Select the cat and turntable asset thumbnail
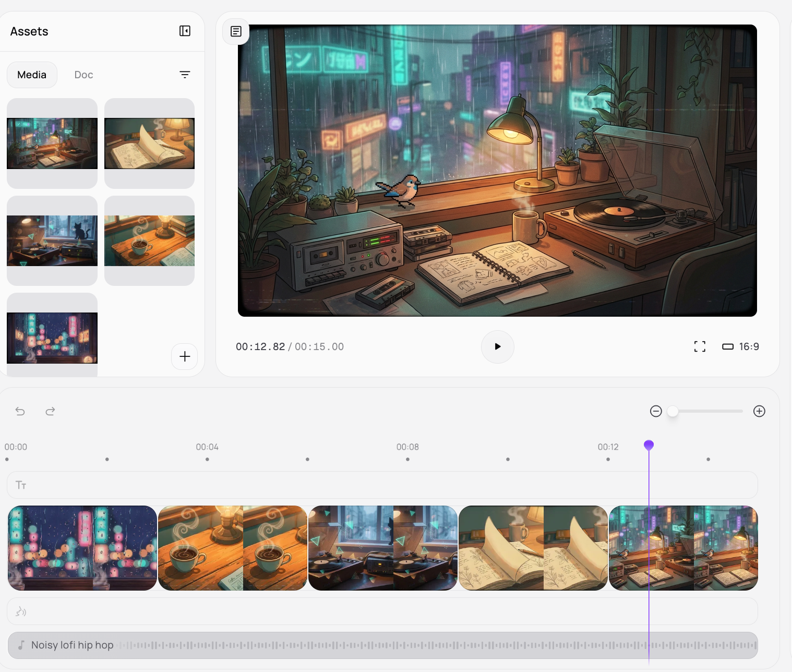Screen dimensions: 792x672 (x=52, y=241)
